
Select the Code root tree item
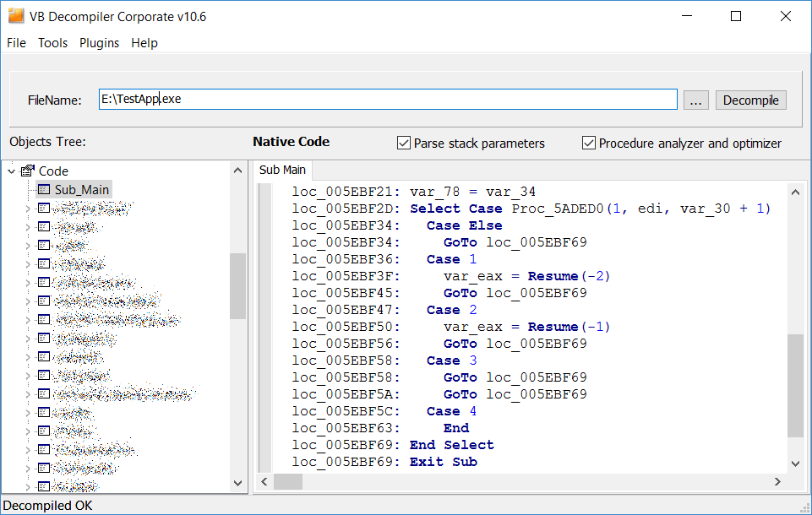coord(53,171)
